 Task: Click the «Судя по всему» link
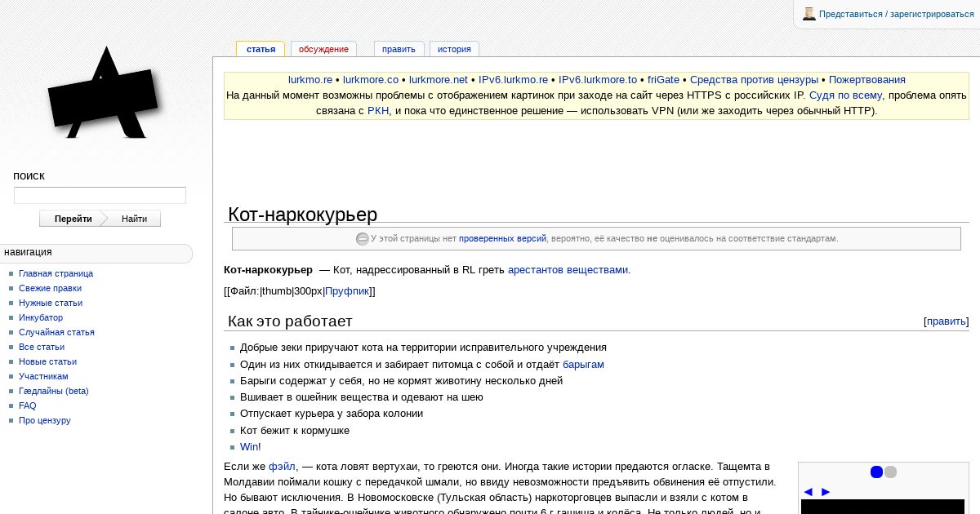pos(845,95)
